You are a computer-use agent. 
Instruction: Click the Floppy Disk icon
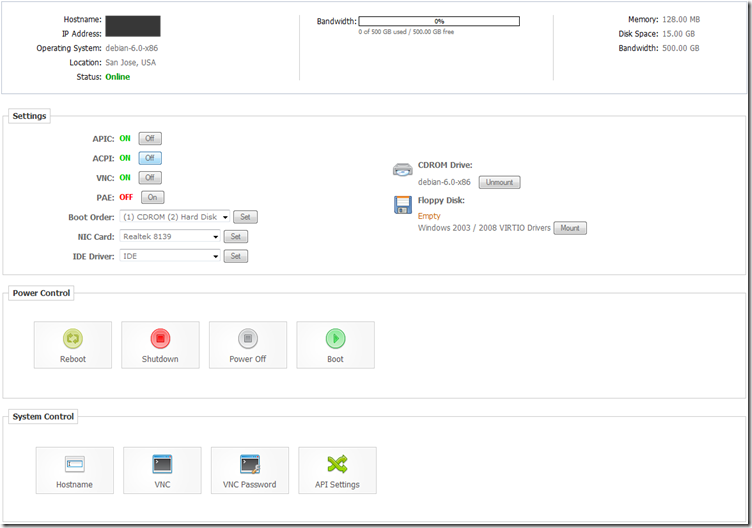(403, 205)
